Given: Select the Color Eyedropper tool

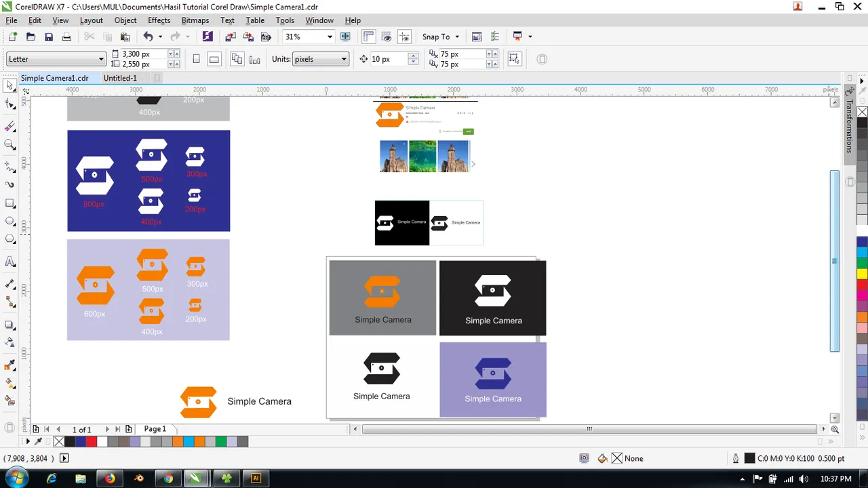Looking at the screenshot, I should (x=9, y=365).
